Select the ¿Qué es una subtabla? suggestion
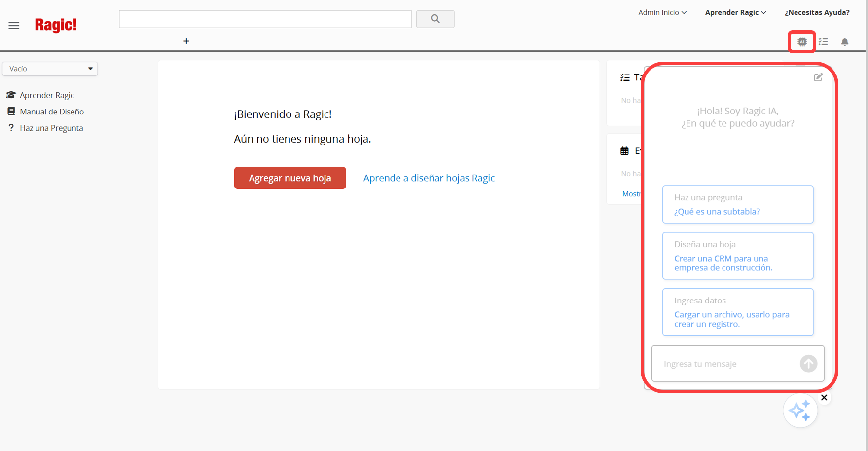This screenshot has height=451, width=868. pos(738,204)
